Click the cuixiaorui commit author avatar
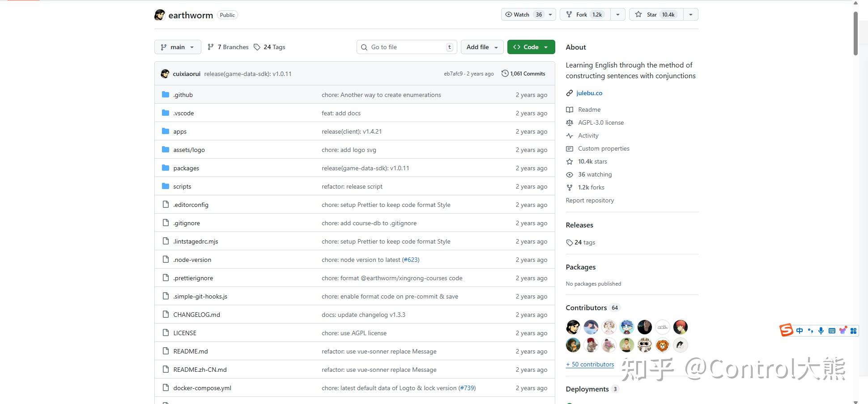 (165, 74)
